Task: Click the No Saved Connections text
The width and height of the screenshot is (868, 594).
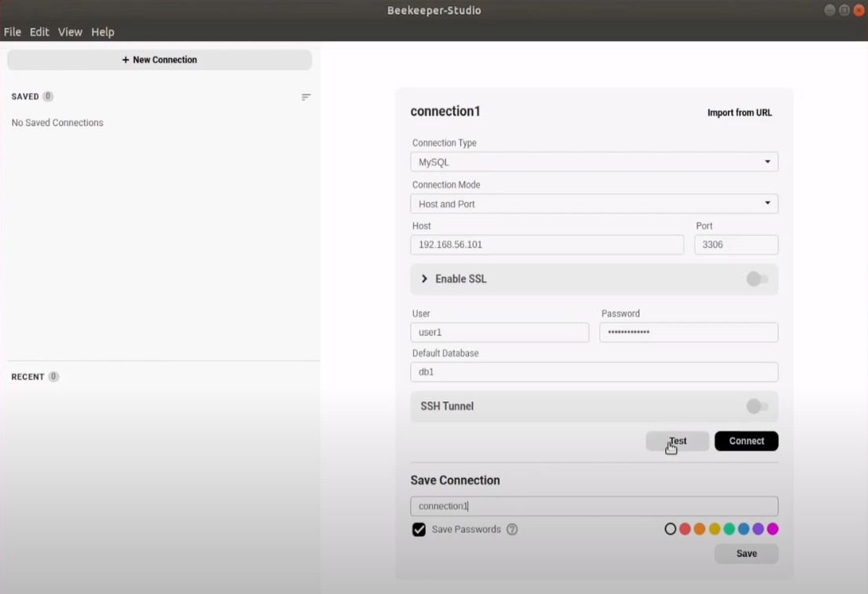Action: tap(57, 123)
